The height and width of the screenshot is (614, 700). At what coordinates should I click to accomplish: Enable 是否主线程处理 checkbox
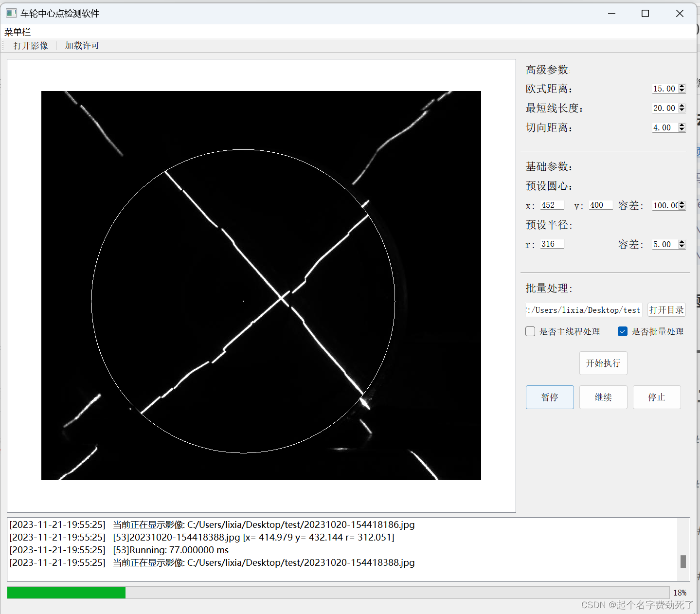pos(530,331)
